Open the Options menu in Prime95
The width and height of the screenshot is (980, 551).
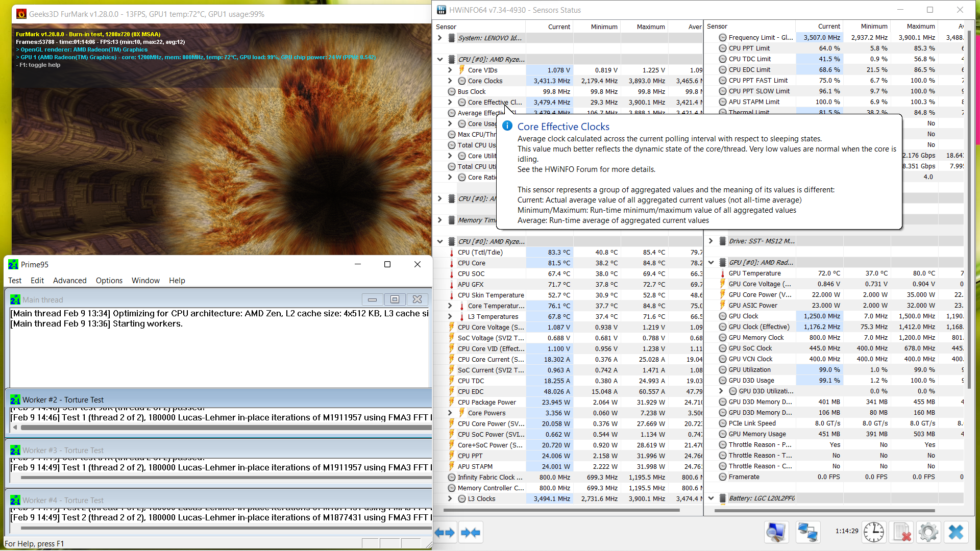click(109, 281)
